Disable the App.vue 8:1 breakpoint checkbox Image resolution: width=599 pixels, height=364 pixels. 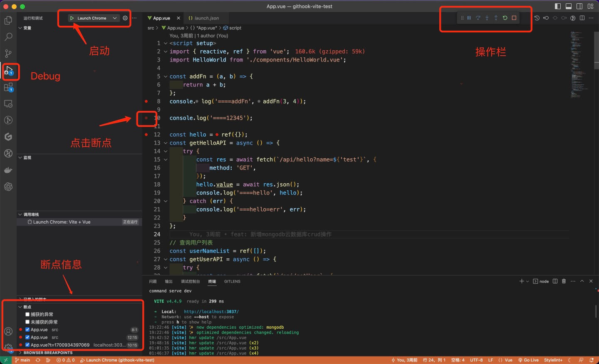pos(27,330)
